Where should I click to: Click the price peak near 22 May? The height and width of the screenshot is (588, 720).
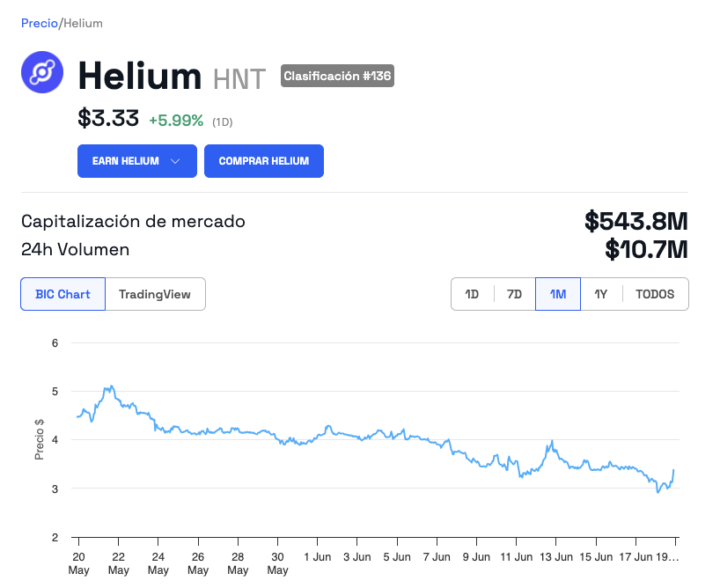click(x=109, y=386)
